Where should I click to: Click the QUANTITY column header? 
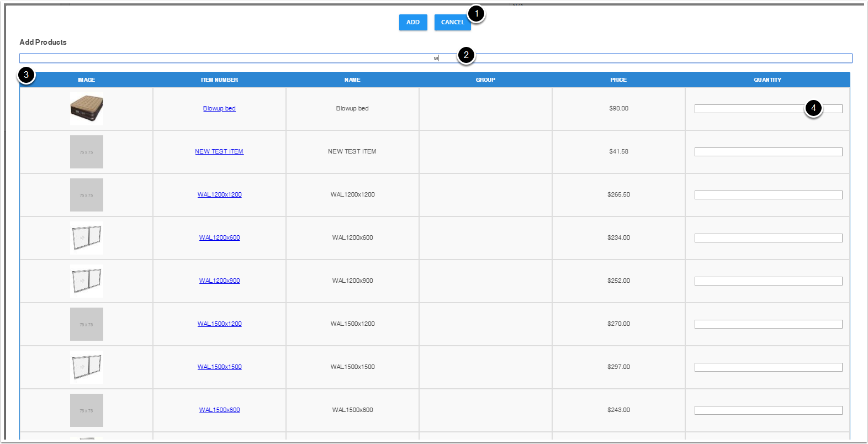(x=768, y=80)
